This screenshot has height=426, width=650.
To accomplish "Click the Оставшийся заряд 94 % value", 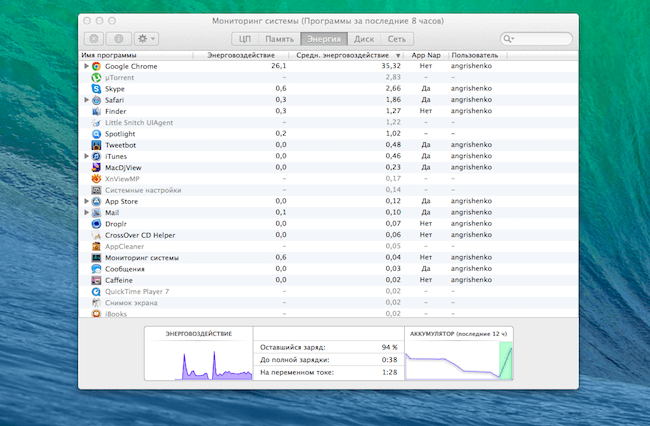I will (390, 347).
